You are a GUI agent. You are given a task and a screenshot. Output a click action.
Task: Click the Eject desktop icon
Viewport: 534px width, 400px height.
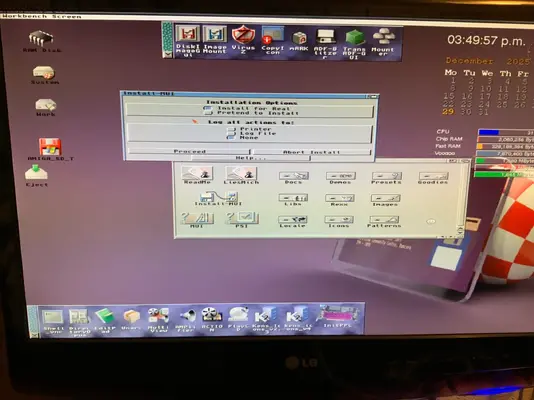tap(36, 175)
